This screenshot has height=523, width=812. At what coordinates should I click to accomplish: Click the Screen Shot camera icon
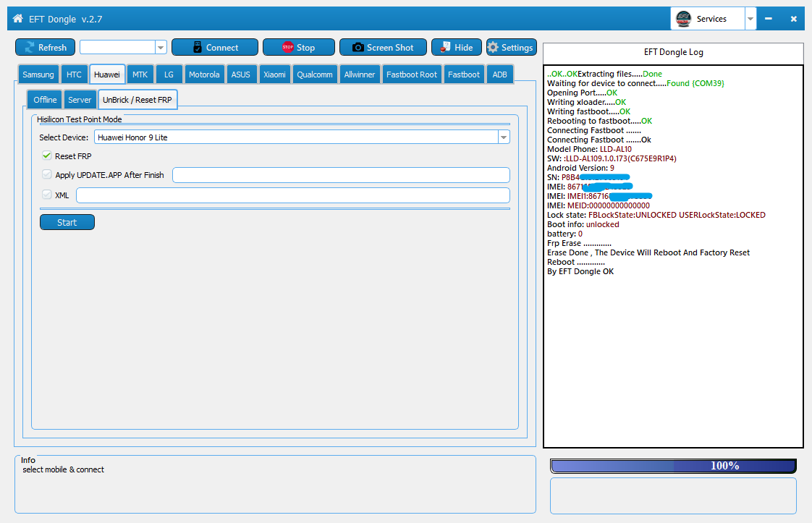pos(358,47)
